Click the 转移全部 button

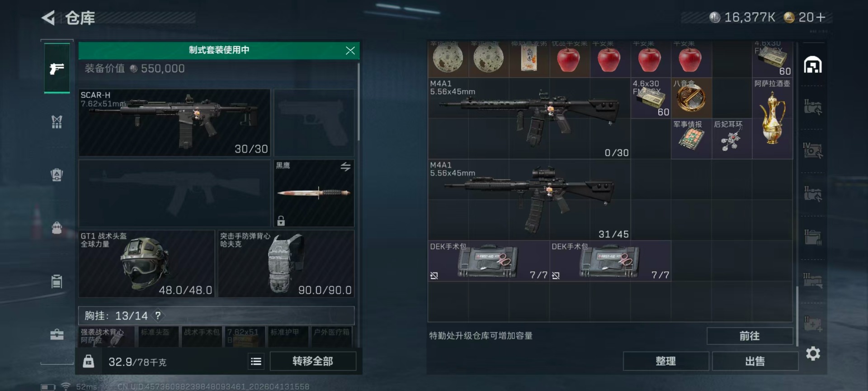click(313, 361)
